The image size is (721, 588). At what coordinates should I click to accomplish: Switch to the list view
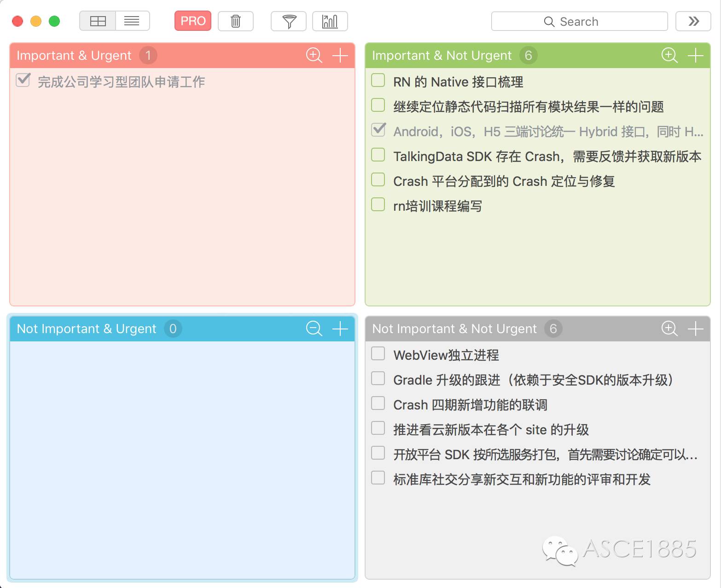[x=132, y=21]
